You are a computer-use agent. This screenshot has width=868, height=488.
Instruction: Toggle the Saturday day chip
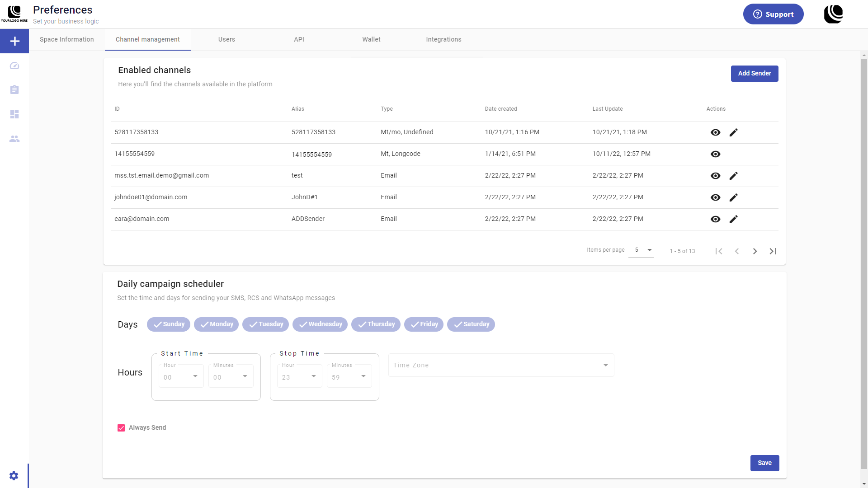pyautogui.click(x=471, y=324)
